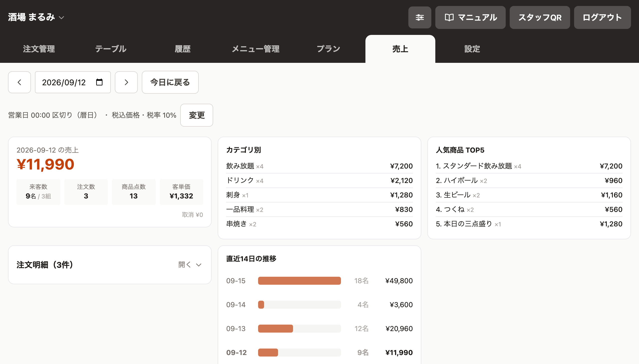This screenshot has height=364, width=639.
Task: Click the カテゴリ別 heading
Action: tap(243, 150)
